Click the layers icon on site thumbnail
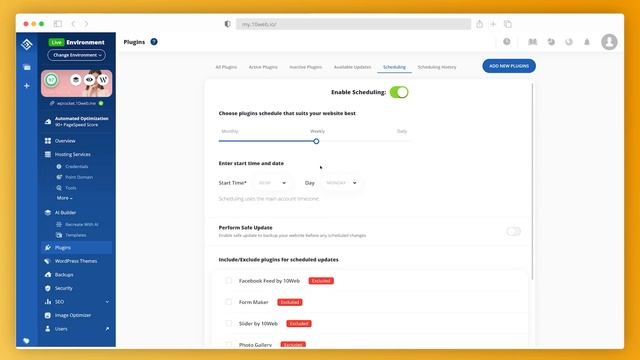Screen dimensions: 640x360 tap(76, 80)
